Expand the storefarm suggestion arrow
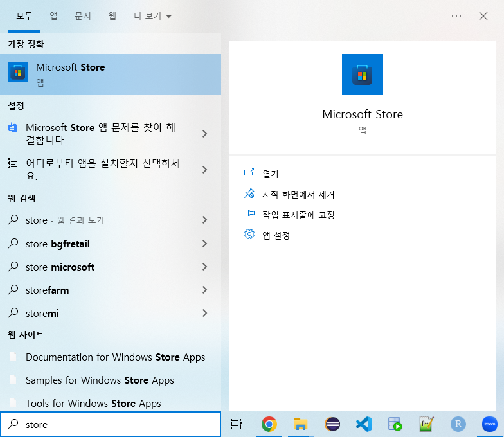Screen dimensions: 504x437 [204, 290]
